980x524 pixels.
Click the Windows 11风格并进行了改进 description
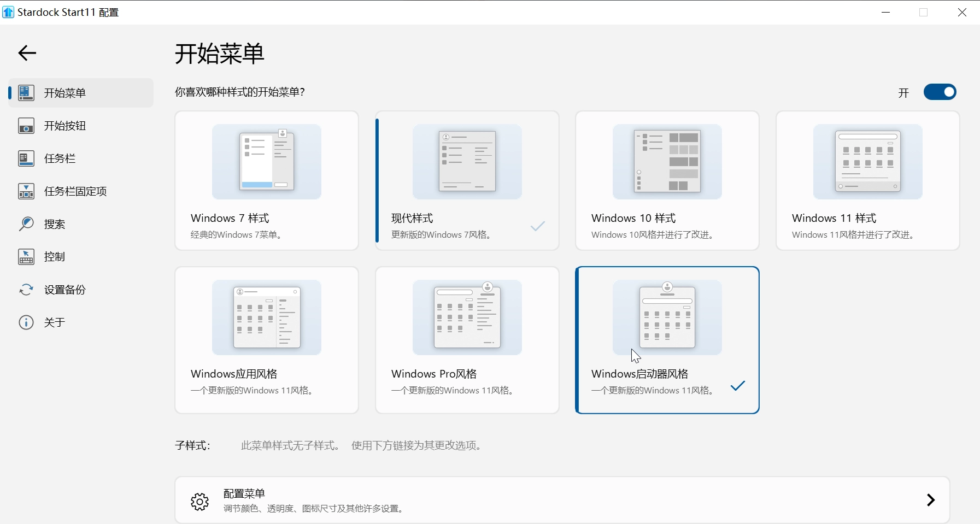coord(854,235)
